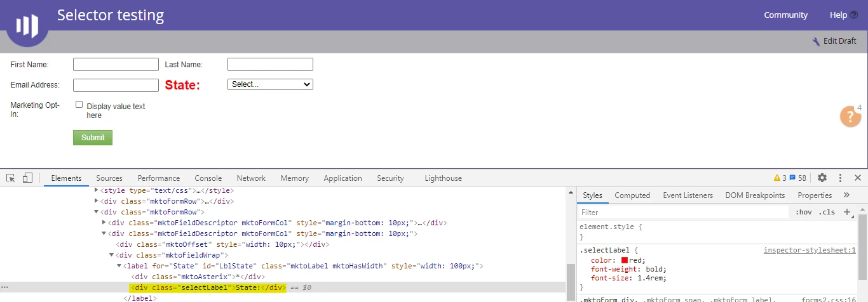Click the Marketo logo icon
Screen dimensions: 868x302
27,26
